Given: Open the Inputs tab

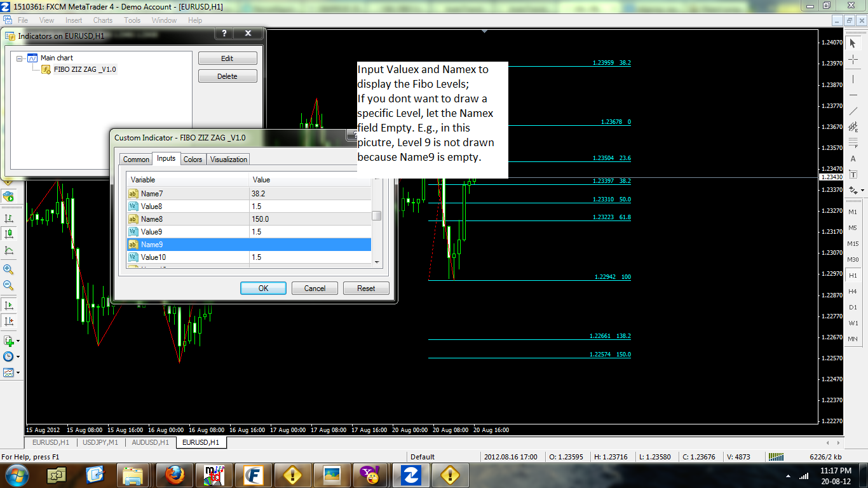Looking at the screenshot, I should tap(166, 158).
